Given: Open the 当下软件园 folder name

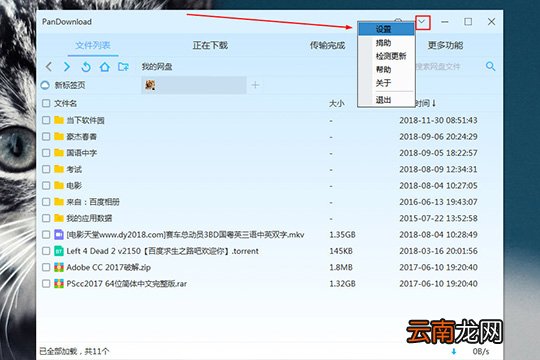Looking at the screenshot, I should click(85, 120).
